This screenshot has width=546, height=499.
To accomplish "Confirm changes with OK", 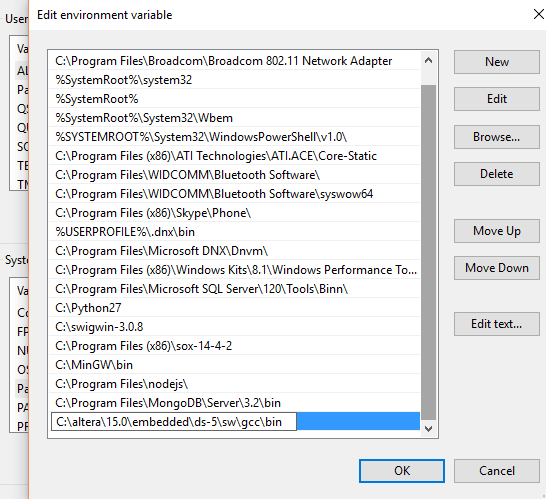I will [x=402, y=471].
